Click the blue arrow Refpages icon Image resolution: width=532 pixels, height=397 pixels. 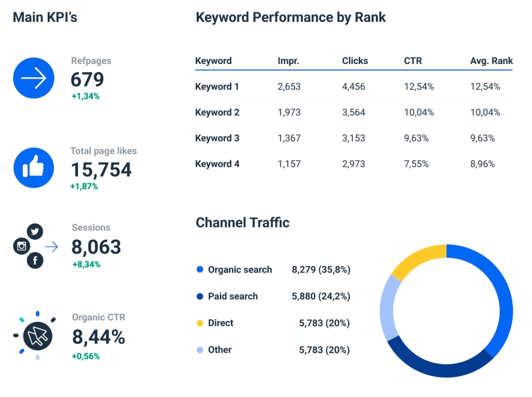pos(34,77)
